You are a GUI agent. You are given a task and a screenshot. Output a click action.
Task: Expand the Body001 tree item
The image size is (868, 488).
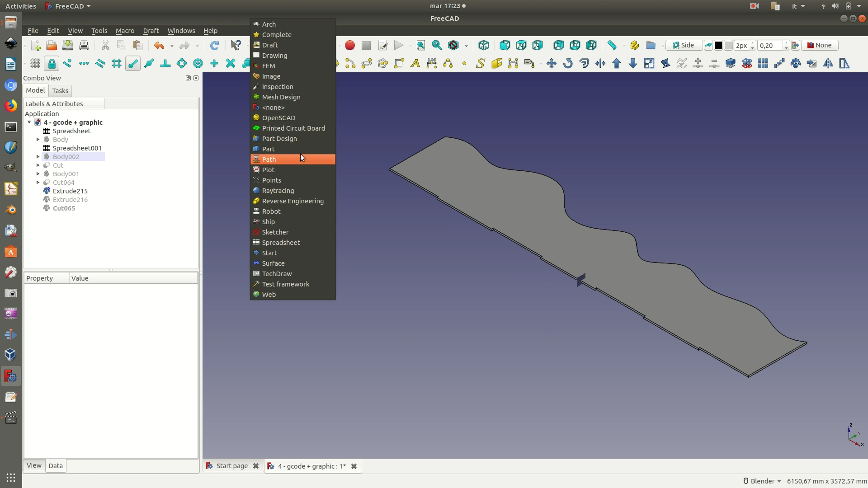pos(38,174)
